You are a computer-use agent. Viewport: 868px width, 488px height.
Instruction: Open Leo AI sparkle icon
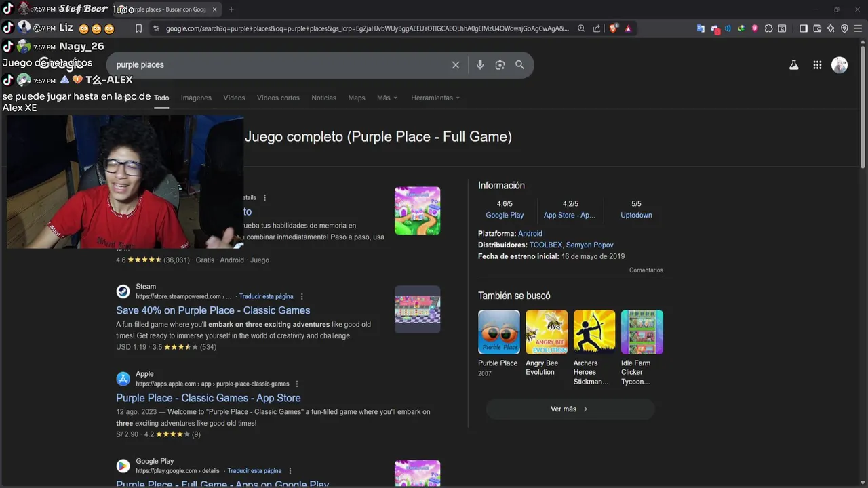[831, 28]
